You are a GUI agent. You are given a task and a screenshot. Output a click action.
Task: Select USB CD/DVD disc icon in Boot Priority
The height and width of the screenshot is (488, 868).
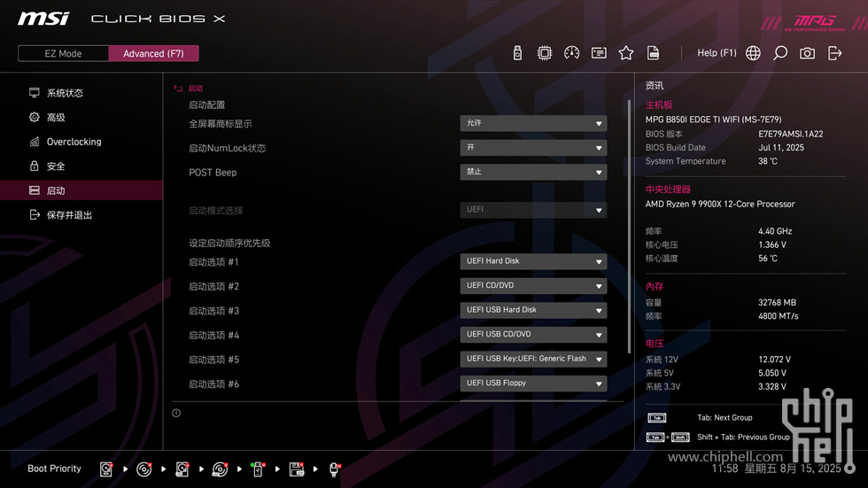pyautogui.click(x=220, y=469)
